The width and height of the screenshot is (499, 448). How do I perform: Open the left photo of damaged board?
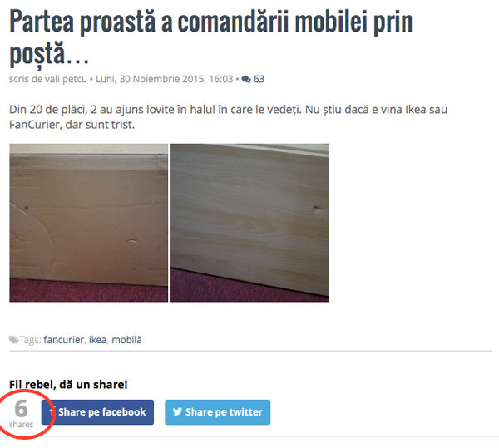88,223
